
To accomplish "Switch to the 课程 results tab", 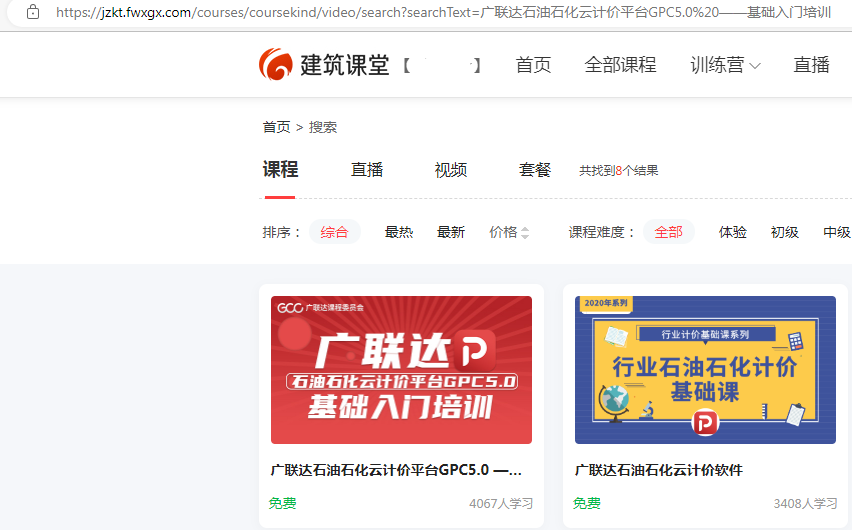I will [x=280, y=170].
